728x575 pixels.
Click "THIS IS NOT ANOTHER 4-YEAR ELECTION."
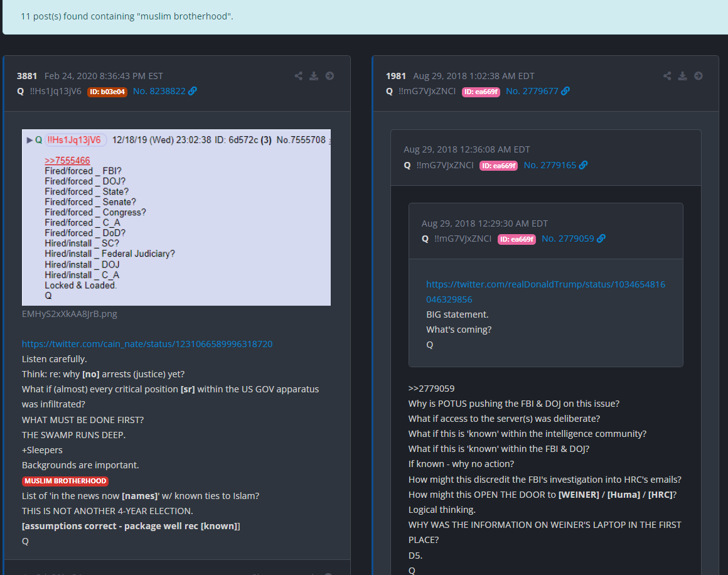point(107,511)
